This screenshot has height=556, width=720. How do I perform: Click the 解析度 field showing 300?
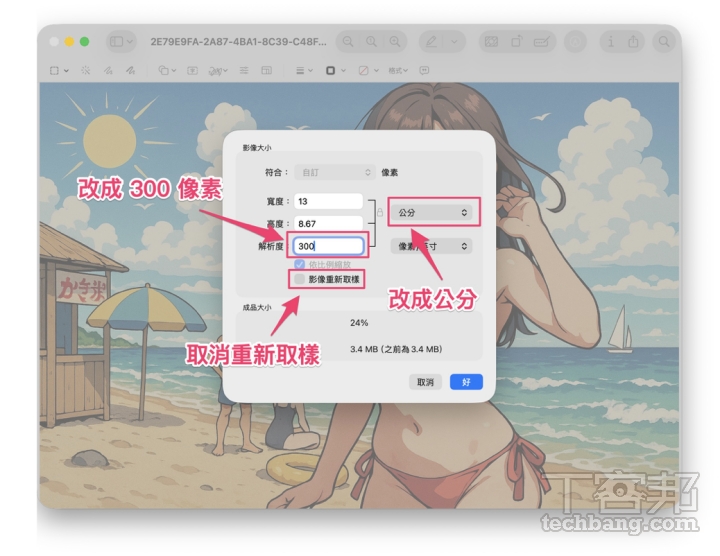click(x=328, y=246)
